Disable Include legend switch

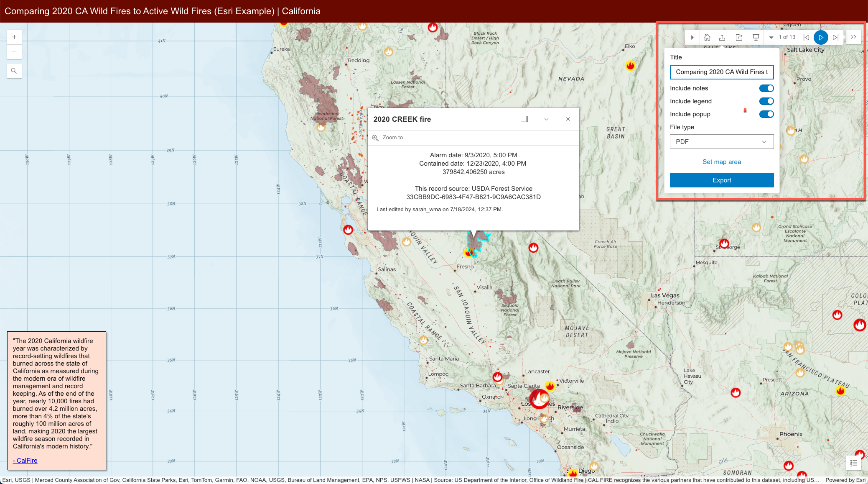pyautogui.click(x=766, y=101)
